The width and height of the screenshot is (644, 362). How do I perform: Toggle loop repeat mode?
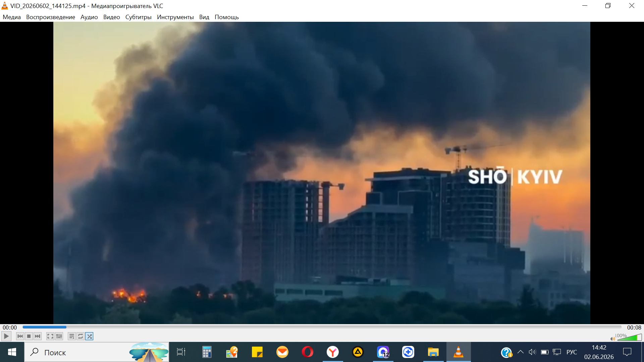point(80,336)
